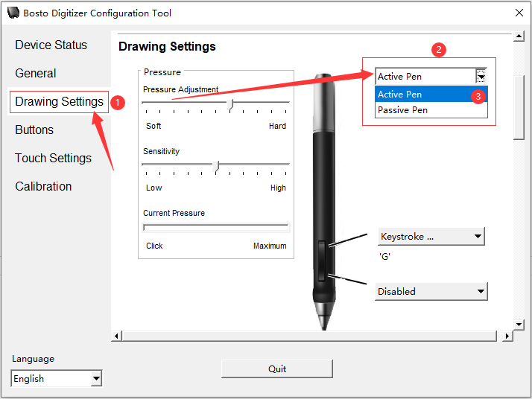Click the Bosto app icon in title bar
Image resolution: width=532 pixels, height=399 pixels.
(x=13, y=13)
